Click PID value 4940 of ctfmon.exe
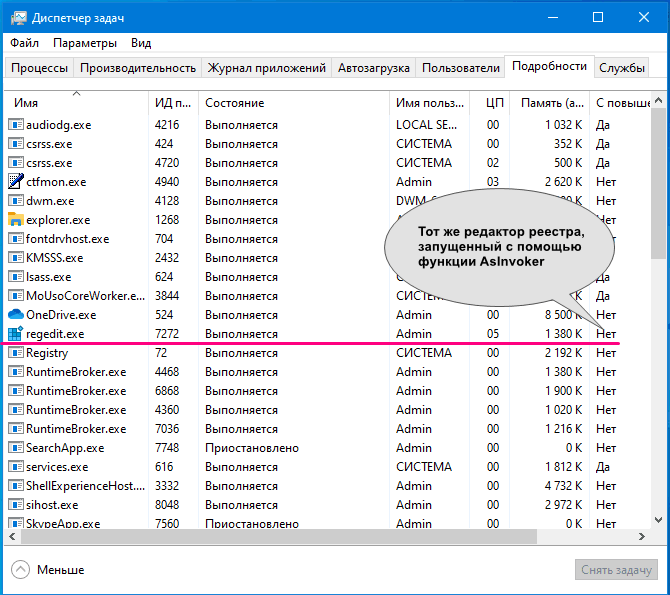This screenshot has width=670, height=595. point(167,182)
